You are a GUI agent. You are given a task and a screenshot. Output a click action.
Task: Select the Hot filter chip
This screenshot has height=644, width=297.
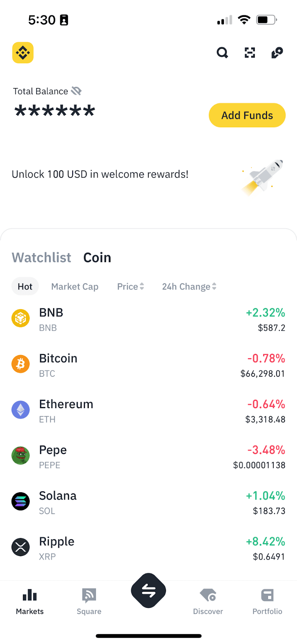click(x=25, y=287)
